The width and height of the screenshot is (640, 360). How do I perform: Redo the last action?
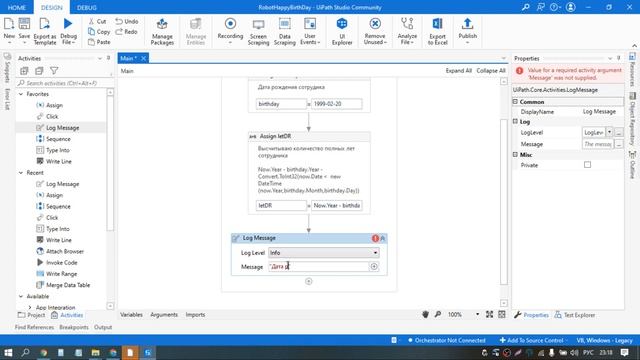coord(127,31)
